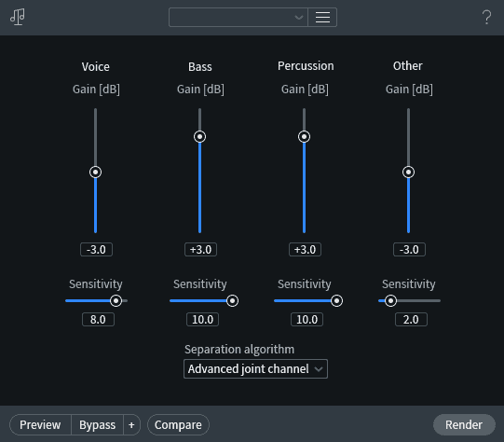Click the Bass sensitivity slider knob
Image resolution: width=504 pixels, height=442 pixels.
pyautogui.click(x=232, y=301)
